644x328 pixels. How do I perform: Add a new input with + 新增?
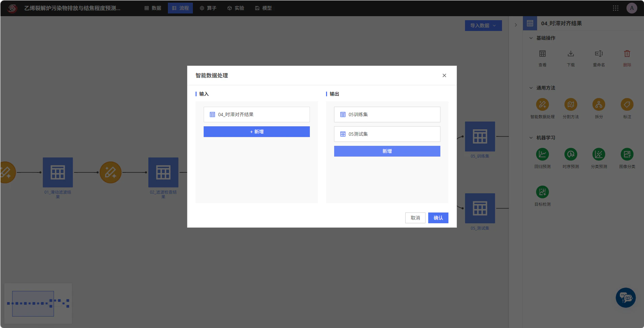click(257, 132)
